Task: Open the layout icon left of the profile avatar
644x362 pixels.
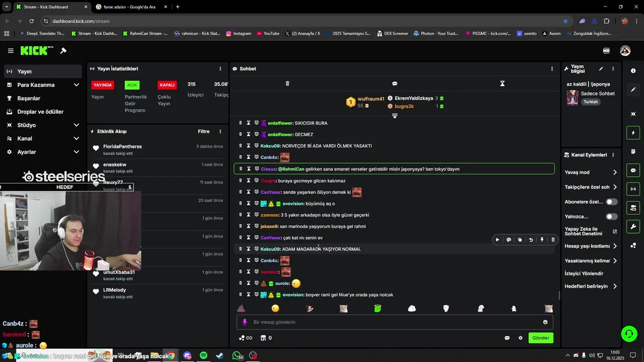Action: tap(606, 51)
